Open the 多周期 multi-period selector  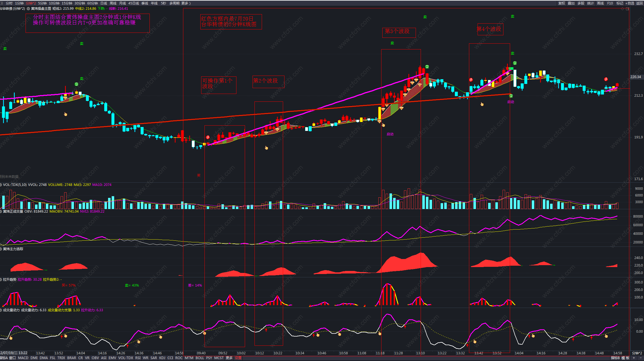(174, 3)
